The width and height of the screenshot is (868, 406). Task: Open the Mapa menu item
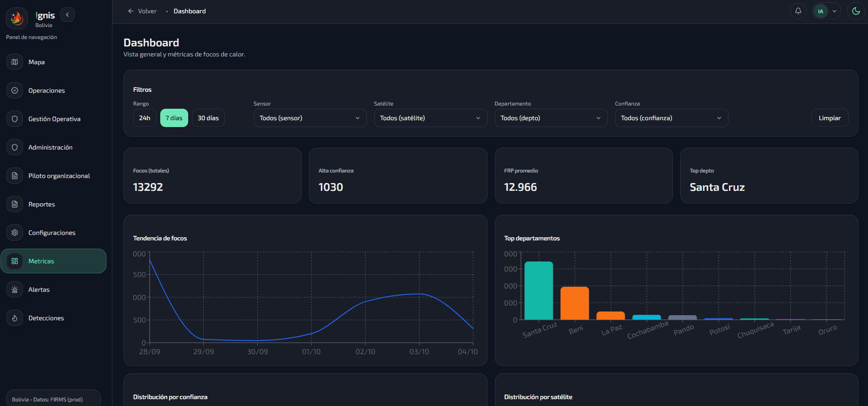(x=37, y=62)
